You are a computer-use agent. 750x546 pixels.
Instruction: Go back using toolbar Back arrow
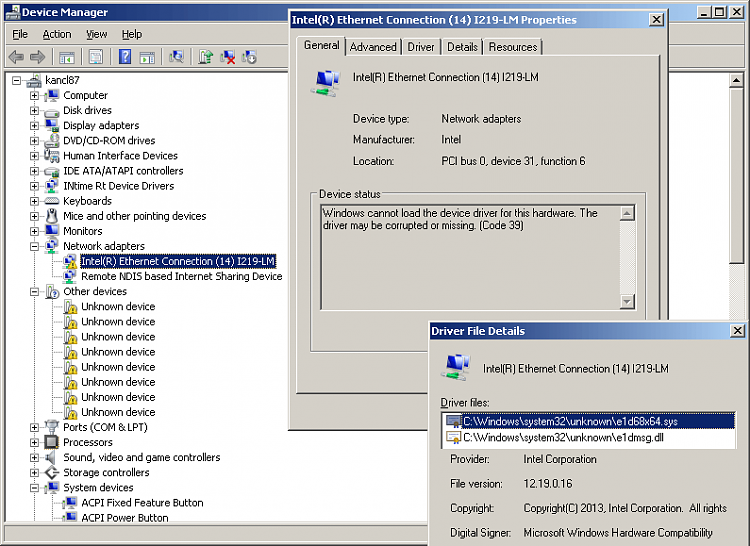pyautogui.click(x=16, y=57)
